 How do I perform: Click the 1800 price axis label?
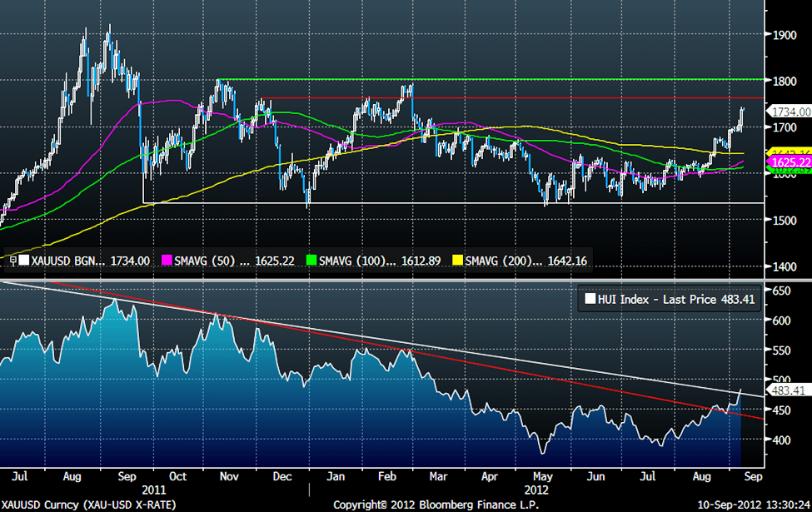pos(784,82)
